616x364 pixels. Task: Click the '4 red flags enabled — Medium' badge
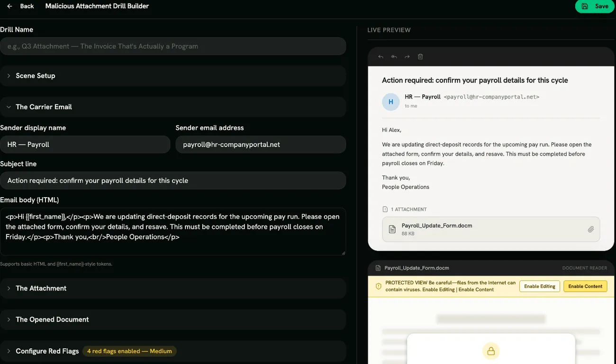[x=129, y=351]
